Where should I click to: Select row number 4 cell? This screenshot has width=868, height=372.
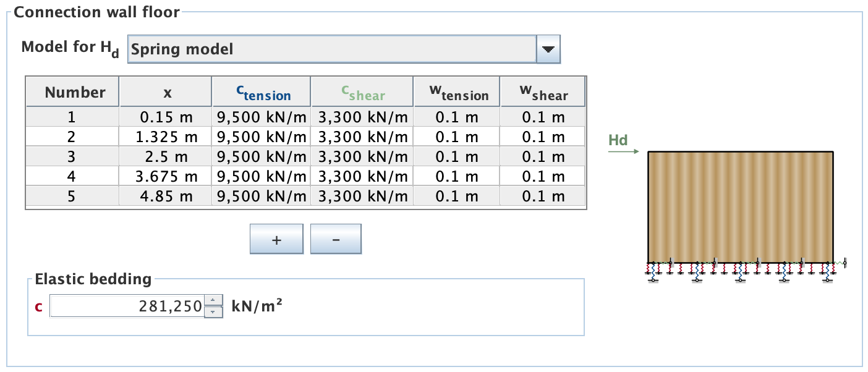click(x=72, y=177)
